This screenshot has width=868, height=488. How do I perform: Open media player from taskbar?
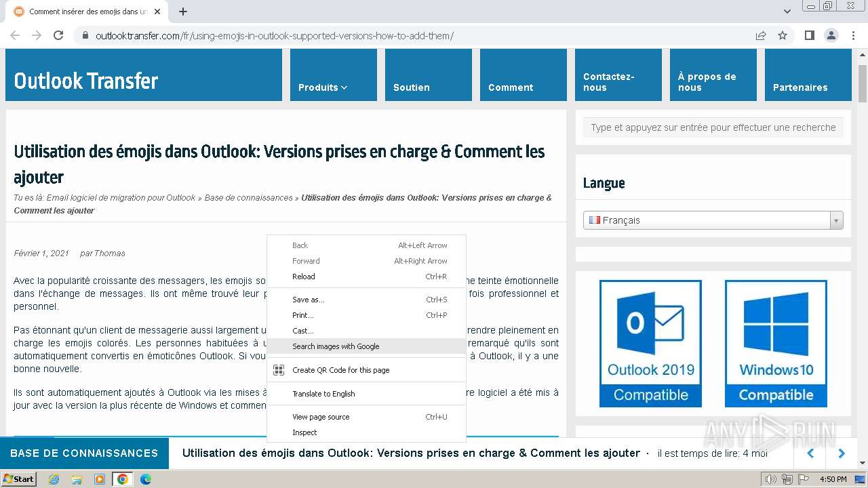click(100, 479)
